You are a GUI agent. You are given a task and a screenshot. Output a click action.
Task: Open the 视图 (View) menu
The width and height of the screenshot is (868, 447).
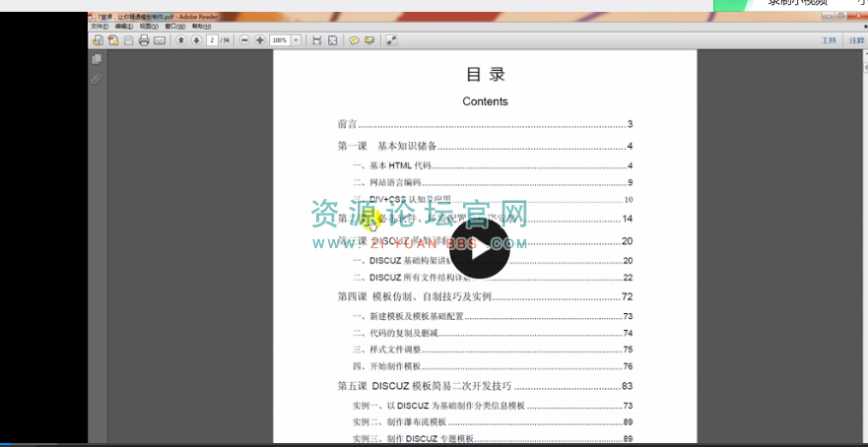pyautogui.click(x=149, y=26)
